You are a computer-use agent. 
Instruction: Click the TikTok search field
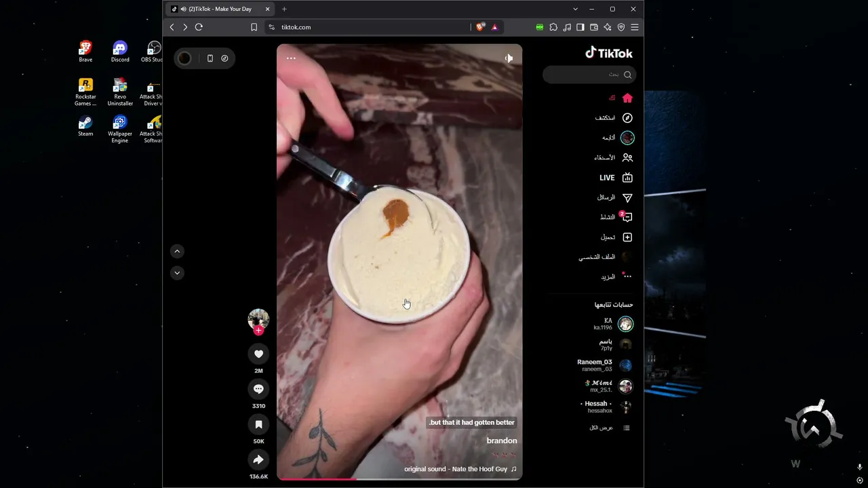pos(589,75)
